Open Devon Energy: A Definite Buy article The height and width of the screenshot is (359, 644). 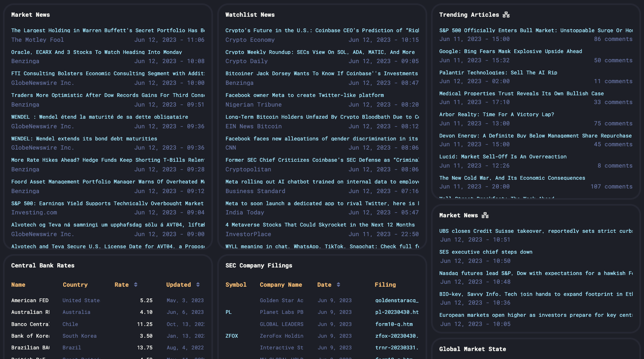536,136
